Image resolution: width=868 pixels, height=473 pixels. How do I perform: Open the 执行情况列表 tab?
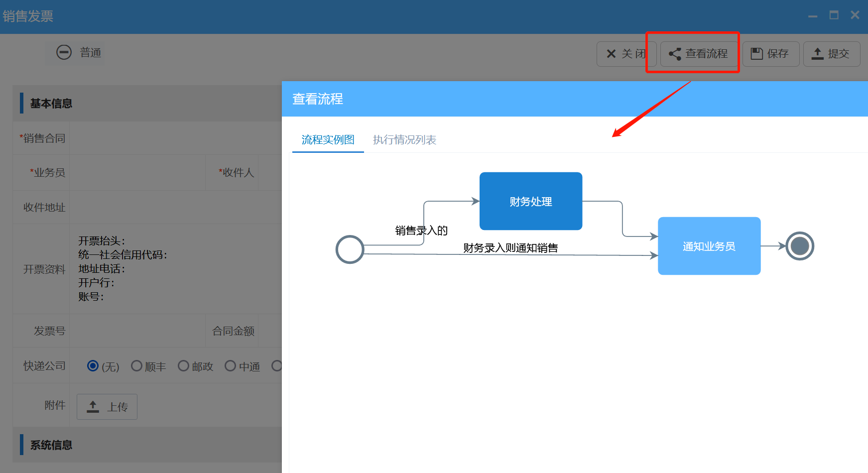[x=404, y=140]
